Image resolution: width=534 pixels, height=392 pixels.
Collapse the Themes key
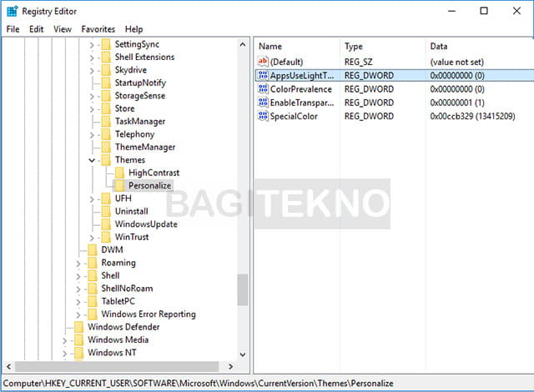[92, 160]
